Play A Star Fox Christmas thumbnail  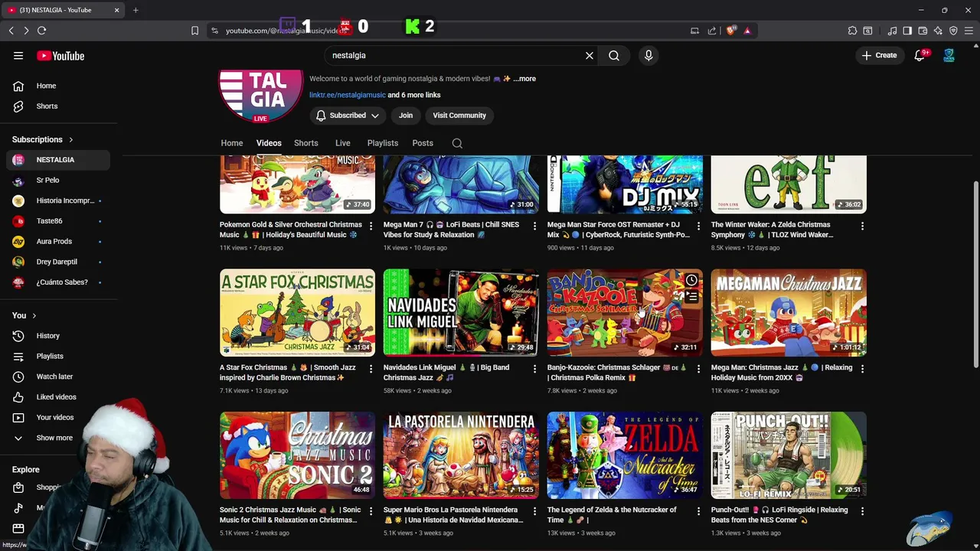[x=297, y=312]
